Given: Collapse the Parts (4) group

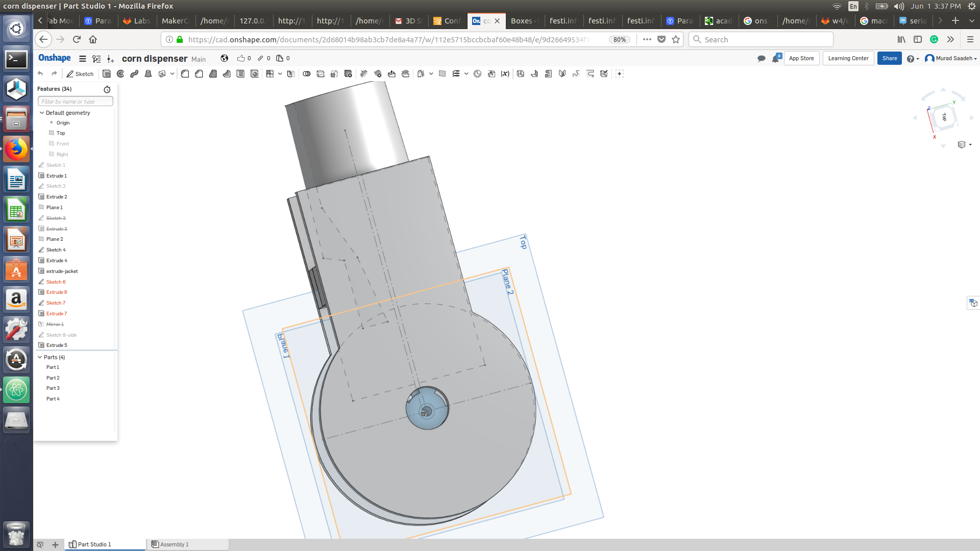Looking at the screenshot, I should point(40,357).
